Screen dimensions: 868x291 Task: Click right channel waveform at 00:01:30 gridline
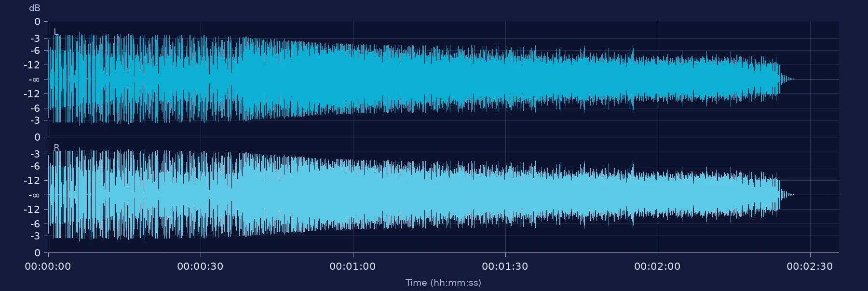click(505, 195)
